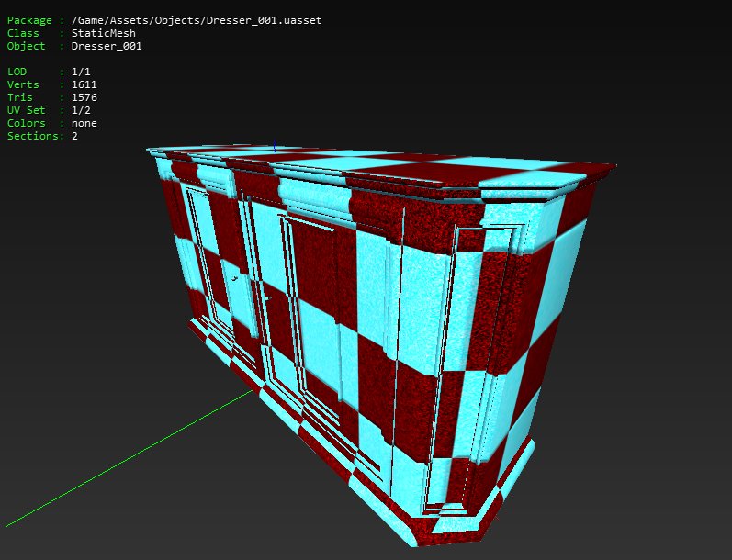Click the UV Set value 1/2
This screenshot has width=732, height=560.
pyautogui.click(x=81, y=110)
